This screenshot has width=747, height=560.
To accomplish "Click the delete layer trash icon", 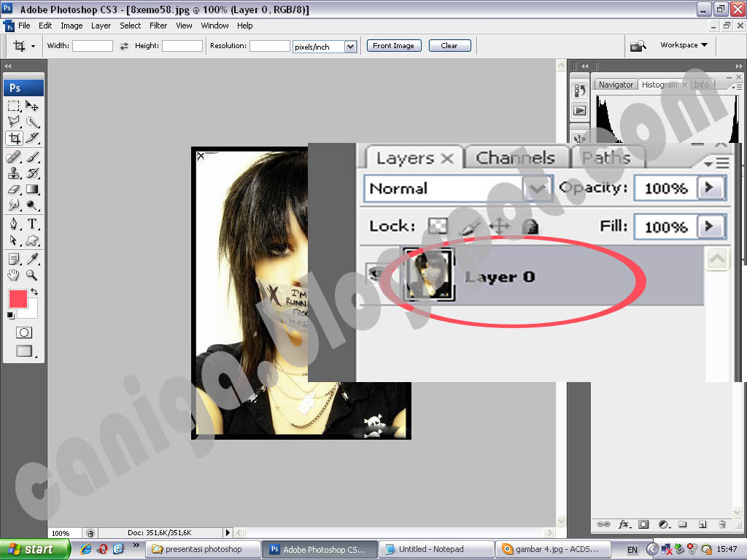I will [x=722, y=524].
